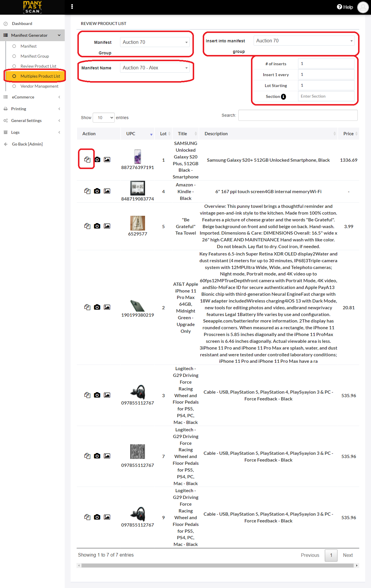Go to Manifest Group submenu item
The height and width of the screenshot is (588, 371).
pos(35,56)
